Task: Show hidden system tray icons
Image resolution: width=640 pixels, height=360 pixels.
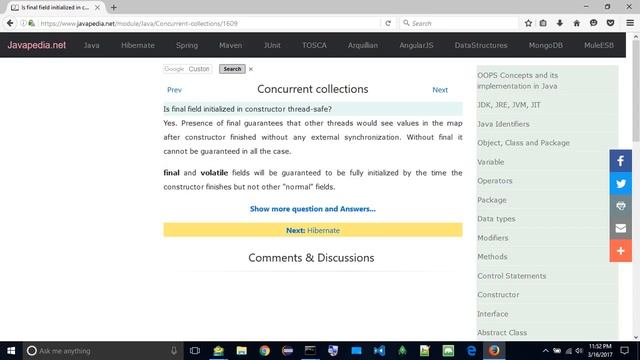Action: click(545, 351)
